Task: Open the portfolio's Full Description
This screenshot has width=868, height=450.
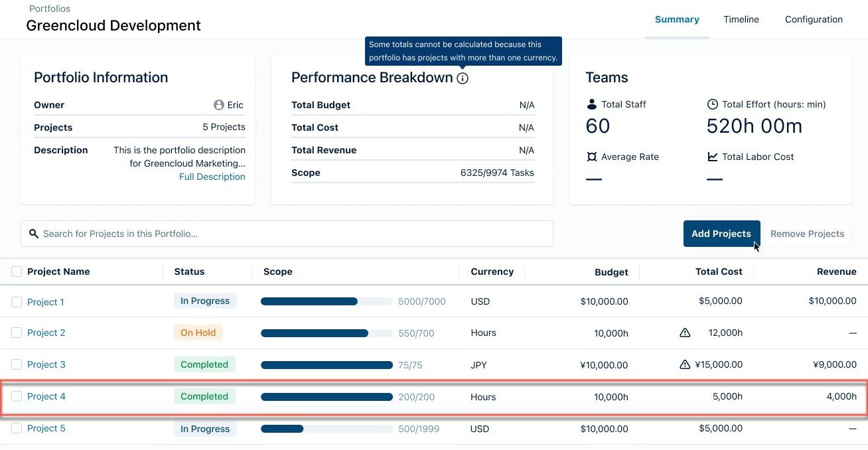Action: (212, 177)
